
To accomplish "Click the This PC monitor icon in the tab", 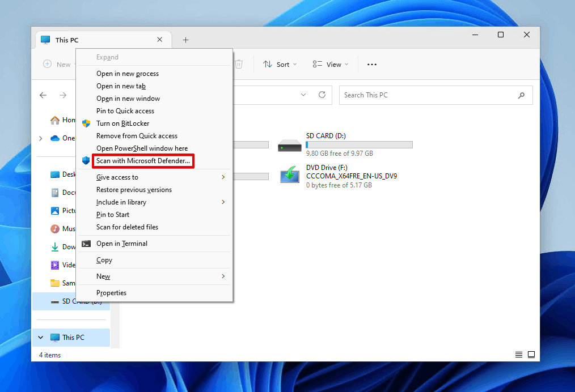I will (45, 40).
